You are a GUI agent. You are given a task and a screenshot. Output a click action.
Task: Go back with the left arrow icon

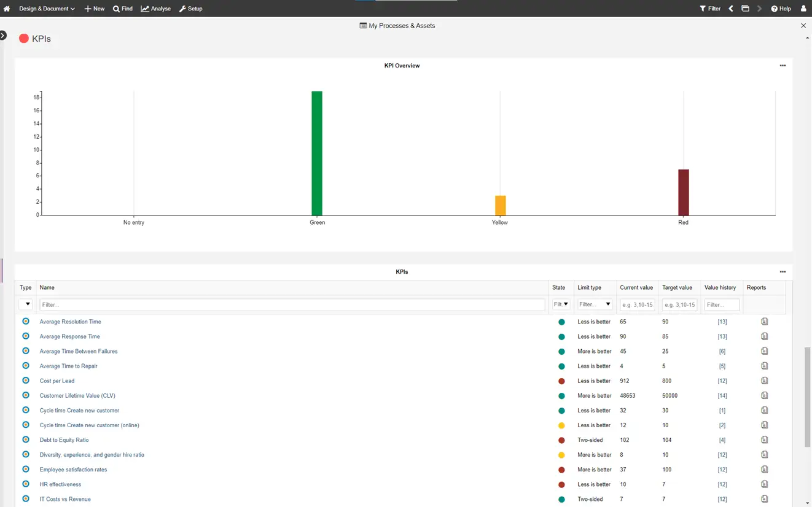pos(731,9)
